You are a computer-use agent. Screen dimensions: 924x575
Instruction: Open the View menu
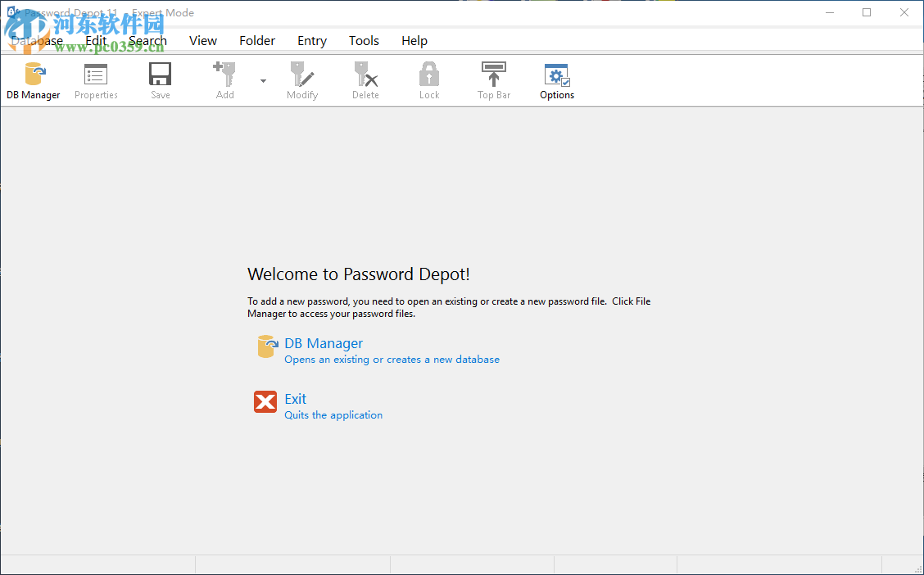(203, 40)
